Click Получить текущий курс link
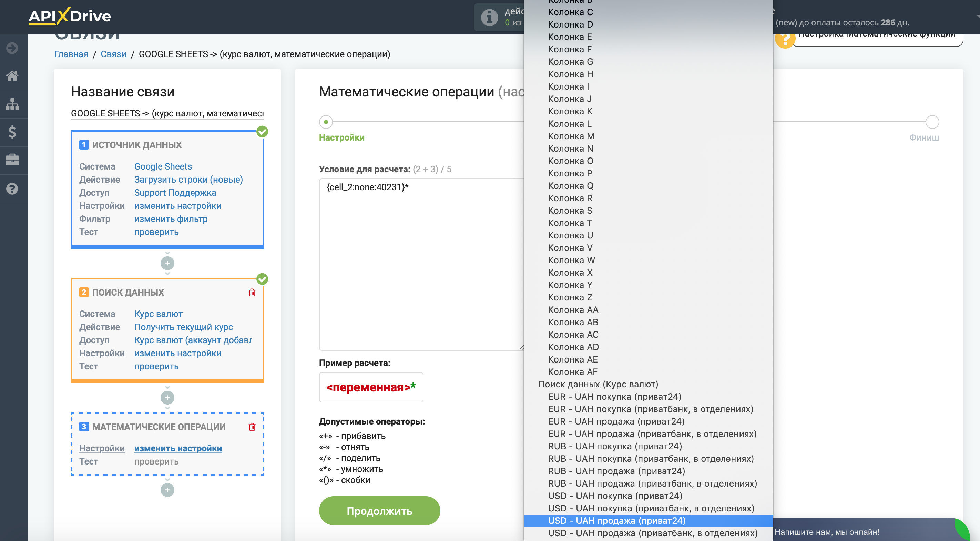 183,327
